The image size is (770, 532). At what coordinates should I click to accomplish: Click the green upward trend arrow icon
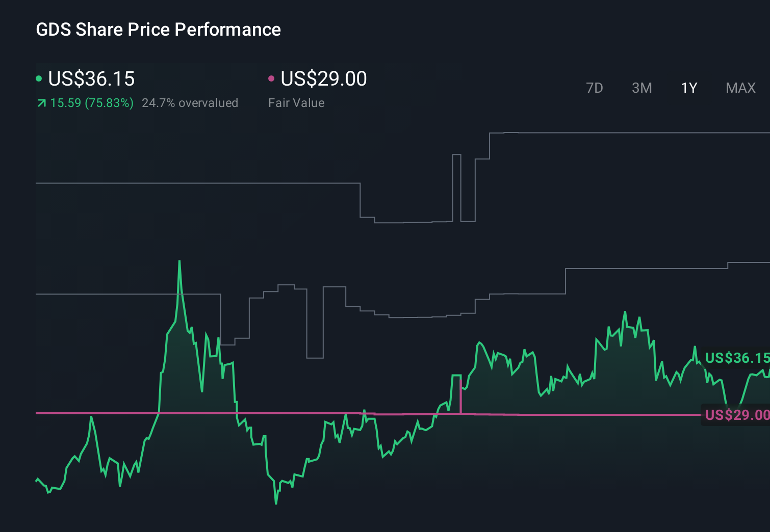41,103
